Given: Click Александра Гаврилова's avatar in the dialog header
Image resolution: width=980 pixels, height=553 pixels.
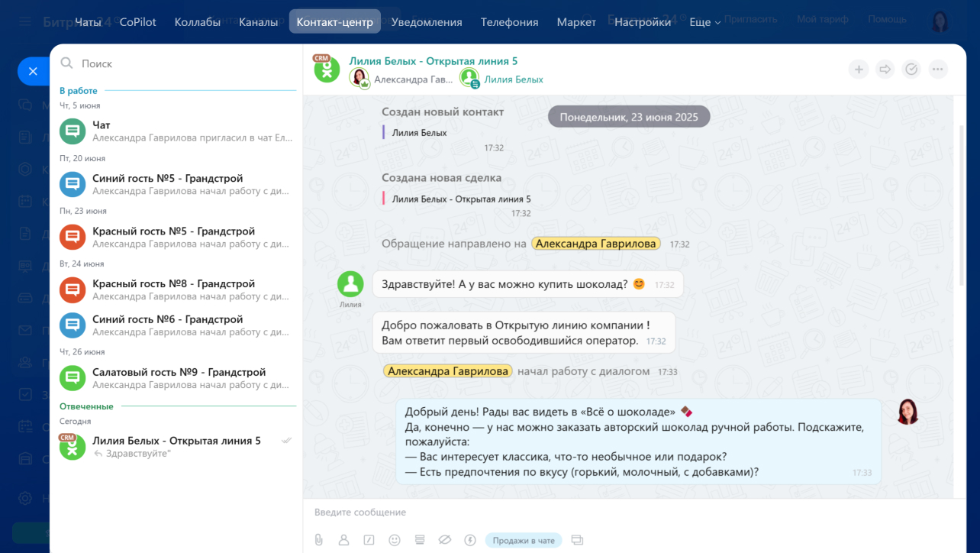Looking at the screenshot, I should (359, 78).
